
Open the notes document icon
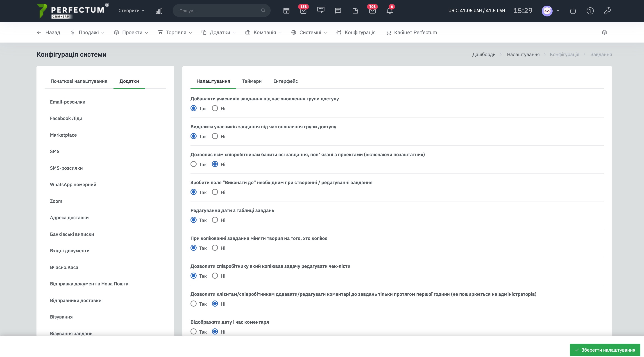pyautogui.click(x=355, y=11)
